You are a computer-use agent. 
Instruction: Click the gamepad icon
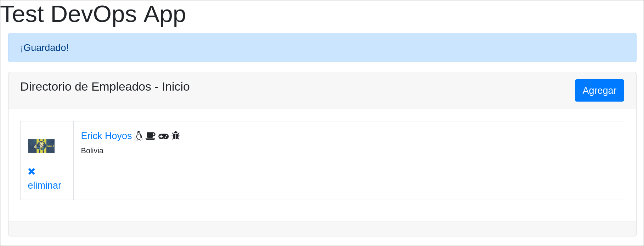(163, 136)
